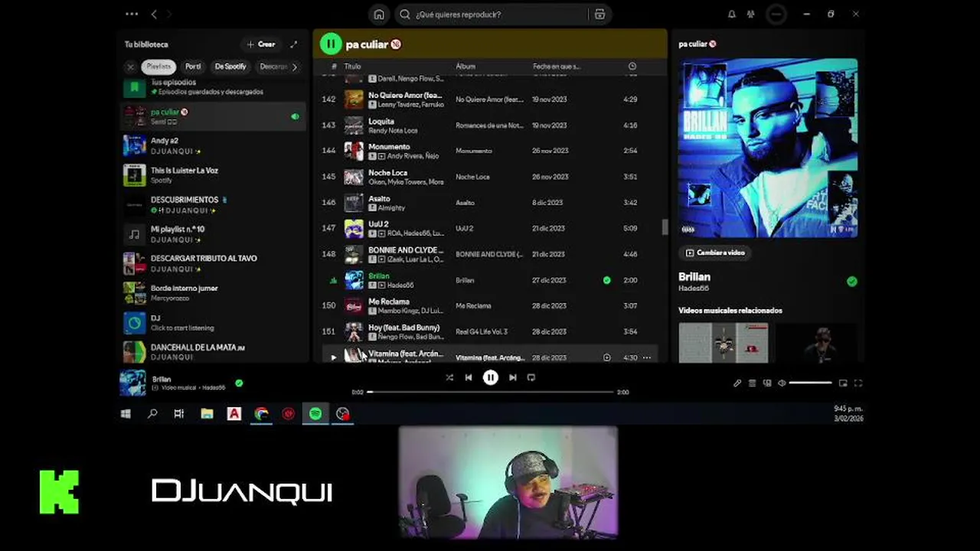Image resolution: width=980 pixels, height=551 pixels.
Task: Adjust the volume slider
Action: (810, 383)
